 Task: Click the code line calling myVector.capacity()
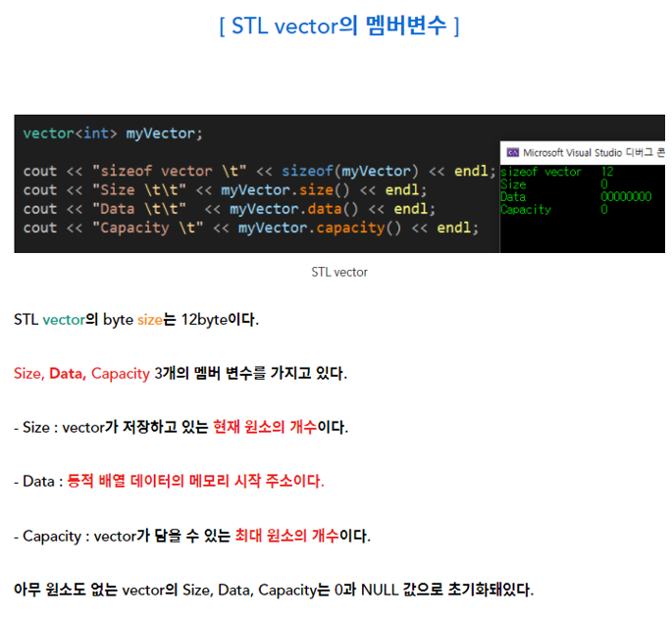(x=251, y=228)
